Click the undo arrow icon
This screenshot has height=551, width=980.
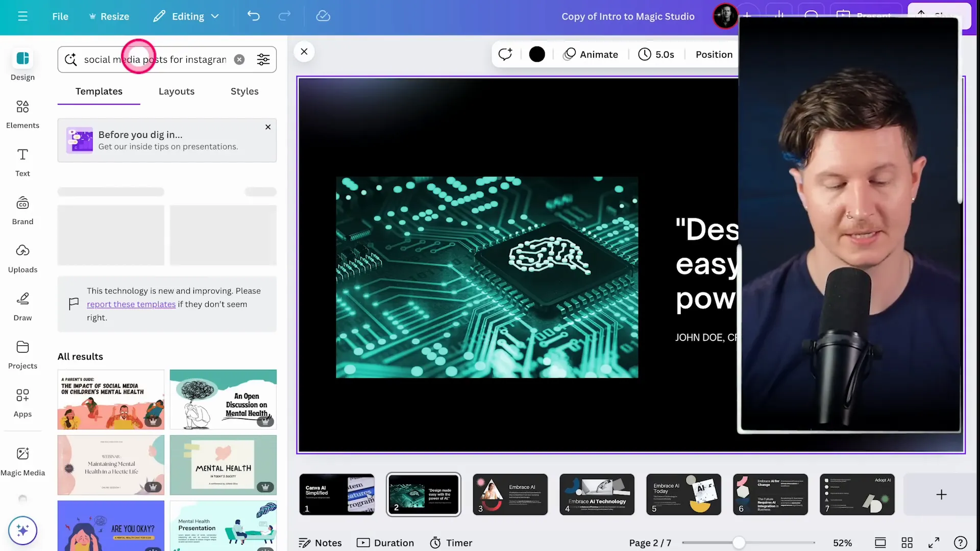point(254,16)
